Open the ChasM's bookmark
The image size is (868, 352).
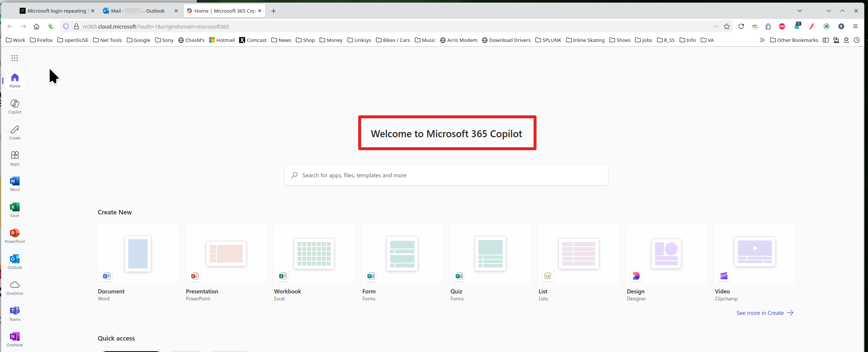coord(191,40)
